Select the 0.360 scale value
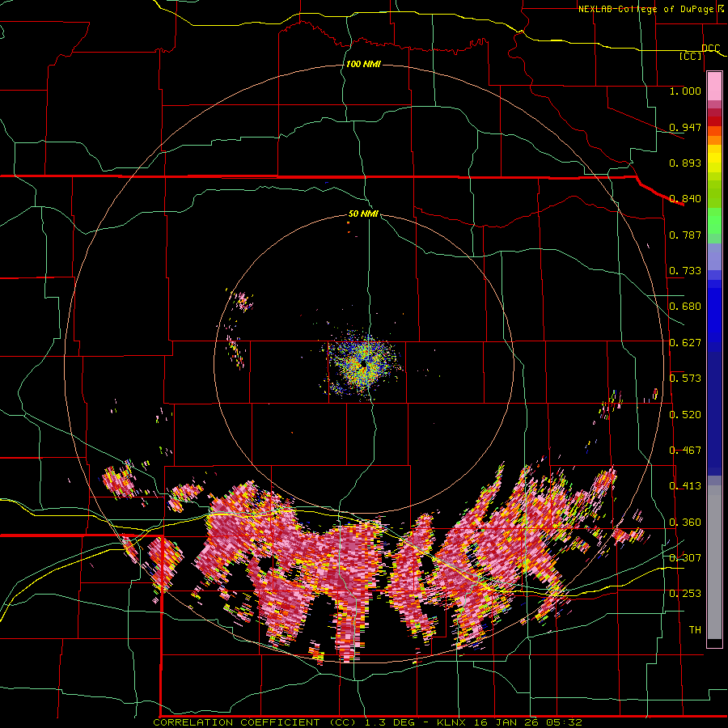This screenshot has width=728, height=728. (685, 523)
